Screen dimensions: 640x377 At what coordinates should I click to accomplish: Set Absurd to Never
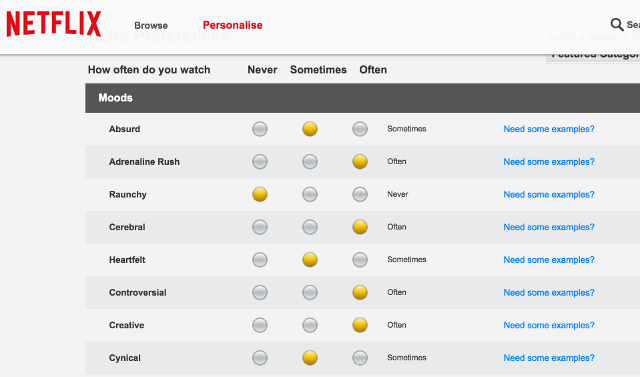click(x=260, y=129)
